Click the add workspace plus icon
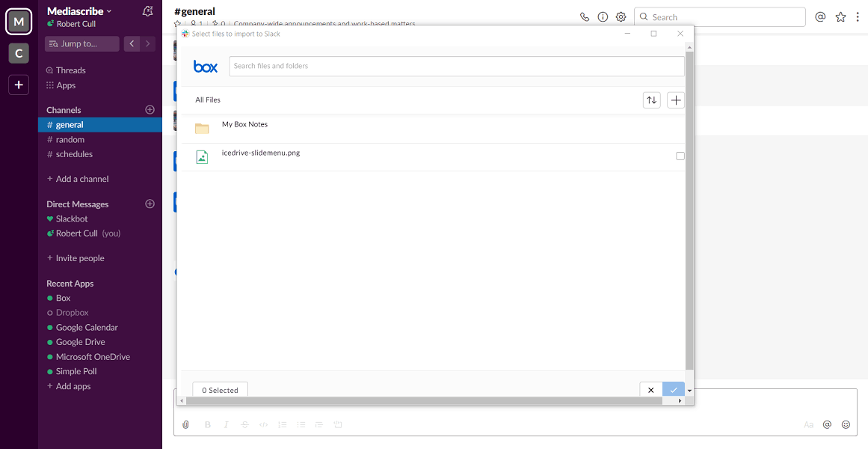The width and height of the screenshot is (868, 449). coord(19,85)
